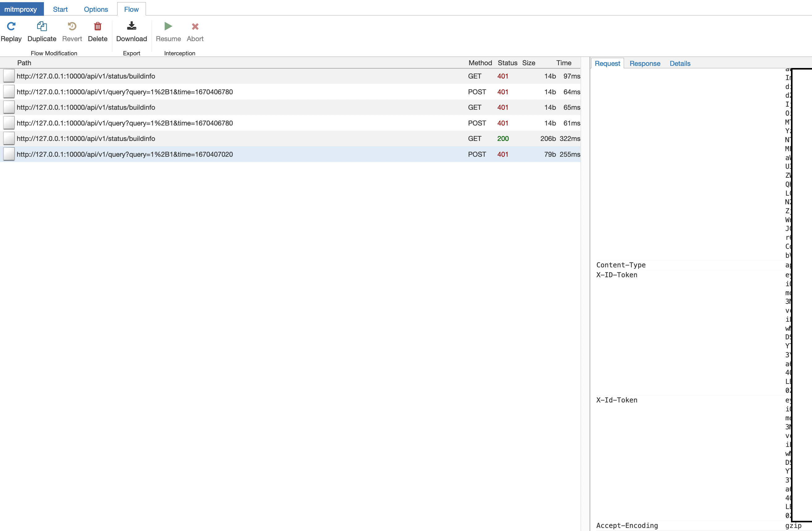812x531 pixels.
Task: Switch to the Start tab
Action: pyautogui.click(x=60, y=9)
